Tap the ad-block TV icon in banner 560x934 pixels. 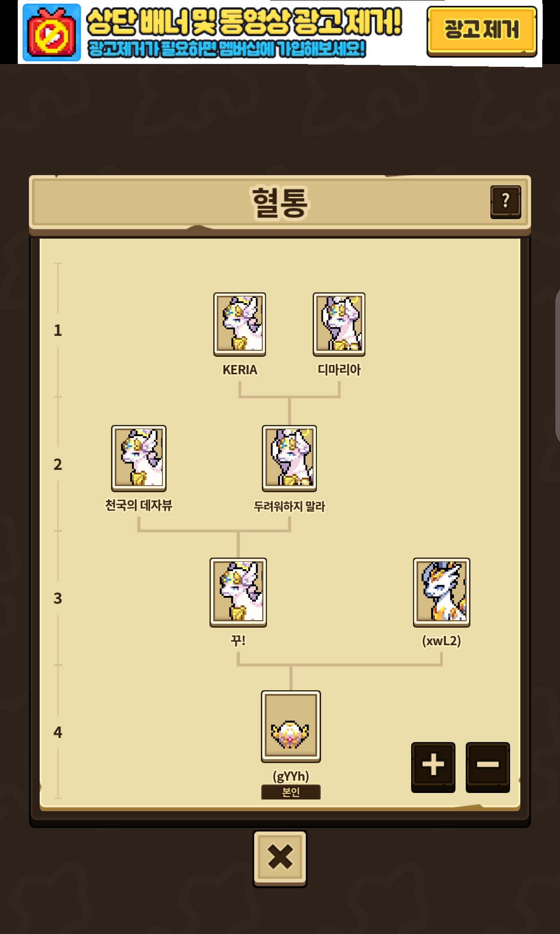click(52, 33)
